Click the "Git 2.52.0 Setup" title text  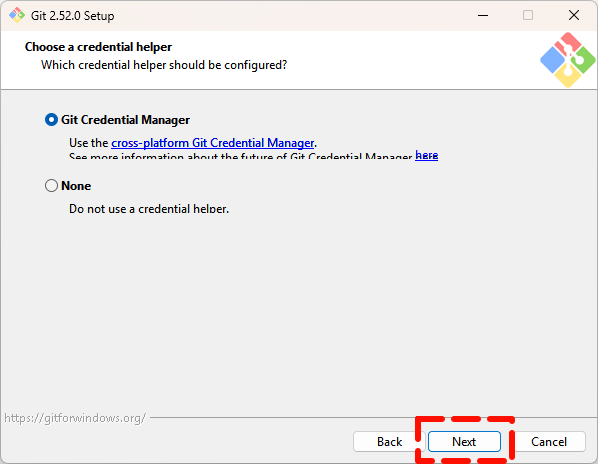[72, 16]
